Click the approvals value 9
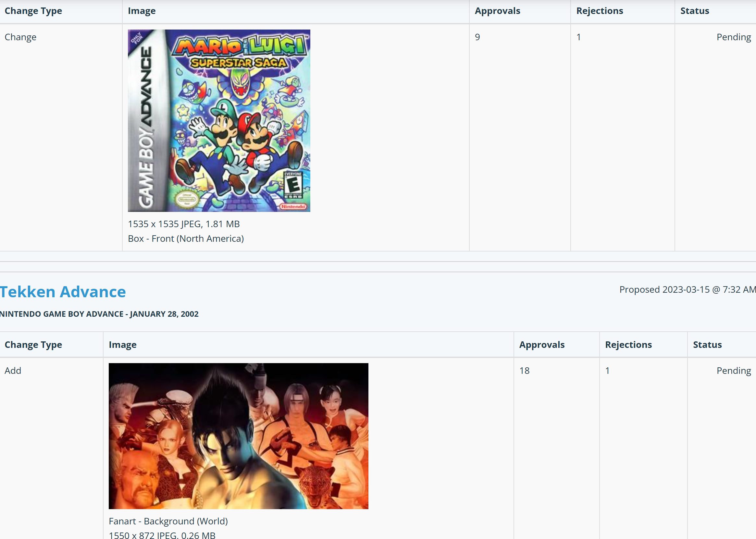Image resolution: width=756 pixels, height=539 pixels. point(477,37)
